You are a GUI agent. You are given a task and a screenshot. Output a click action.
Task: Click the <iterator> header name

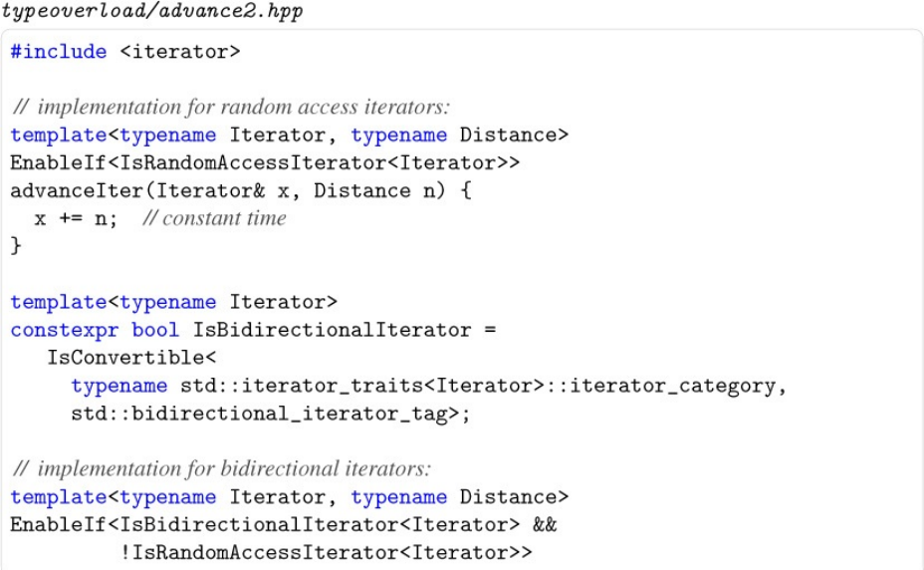pyautogui.click(x=179, y=52)
